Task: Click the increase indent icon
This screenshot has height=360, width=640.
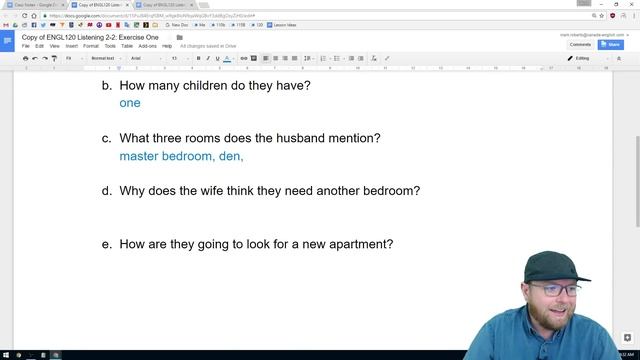Action: click(361, 58)
